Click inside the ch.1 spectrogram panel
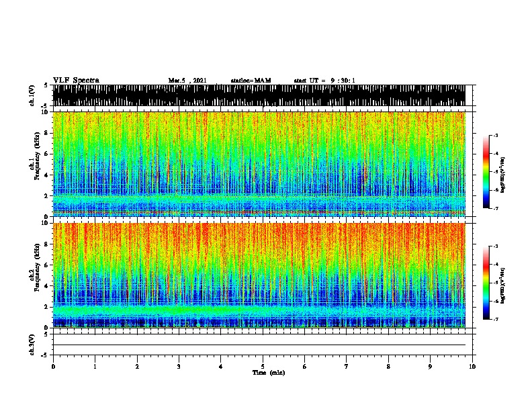The image size is (532, 411). pyautogui.click(x=259, y=164)
